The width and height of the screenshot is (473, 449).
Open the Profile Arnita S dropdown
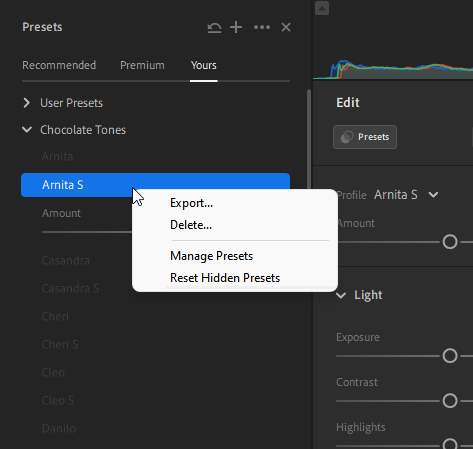click(433, 195)
